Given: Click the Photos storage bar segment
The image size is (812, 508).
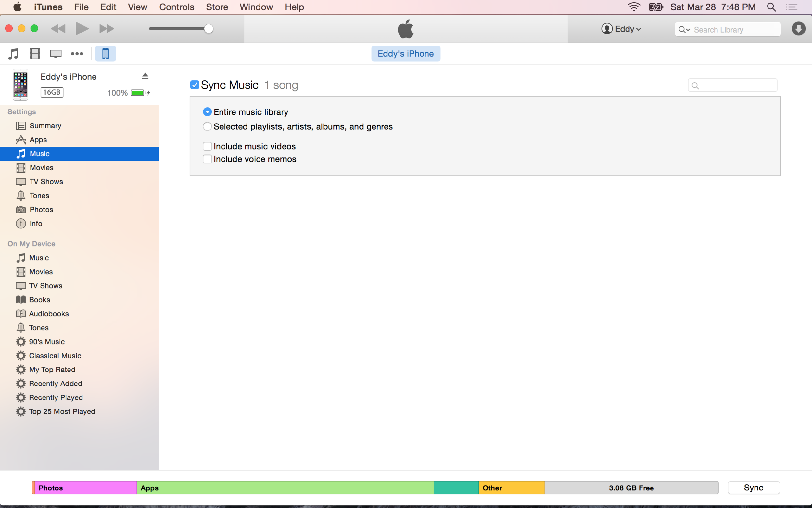Looking at the screenshot, I should pyautogui.click(x=86, y=488).
